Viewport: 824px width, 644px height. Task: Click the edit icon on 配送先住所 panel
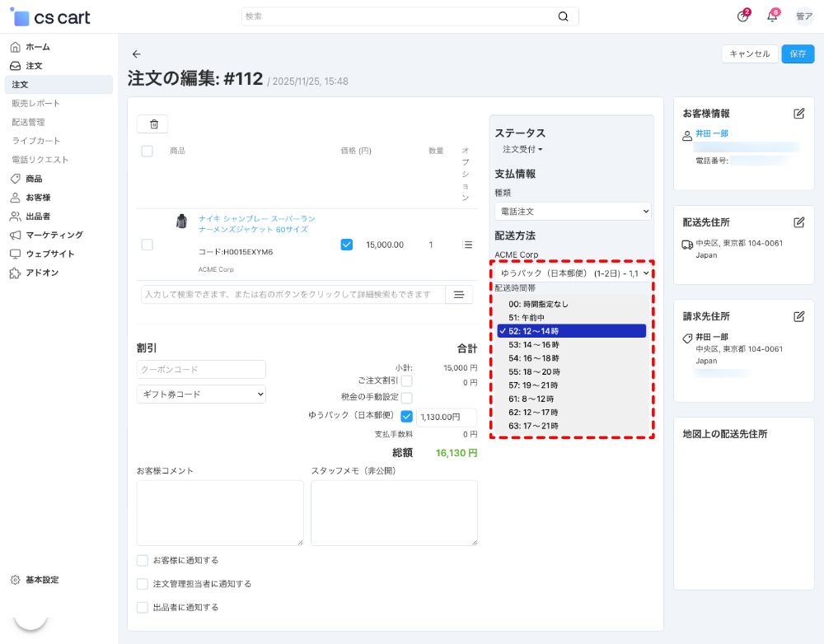pyautogui.click(x=798, y=222)
